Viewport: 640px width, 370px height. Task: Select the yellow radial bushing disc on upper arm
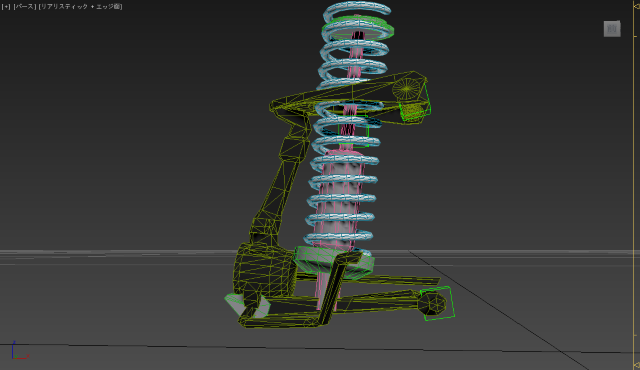407,89
